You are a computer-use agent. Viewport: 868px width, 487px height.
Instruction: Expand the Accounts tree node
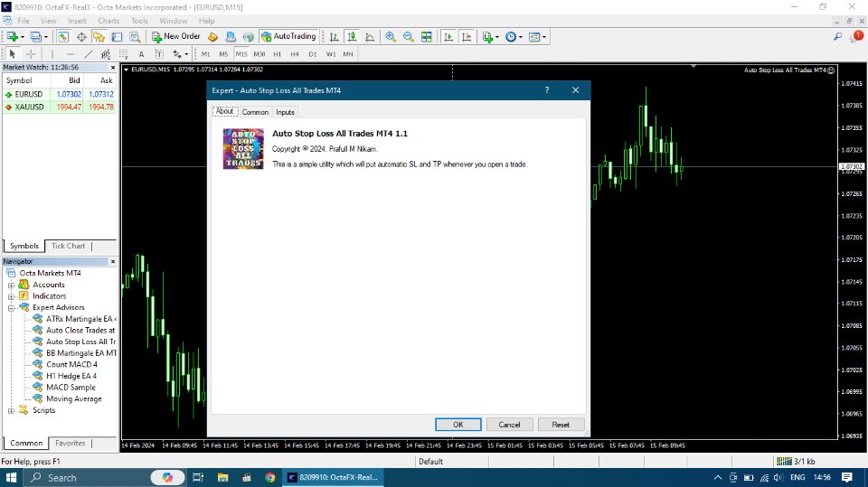(11, 285)
